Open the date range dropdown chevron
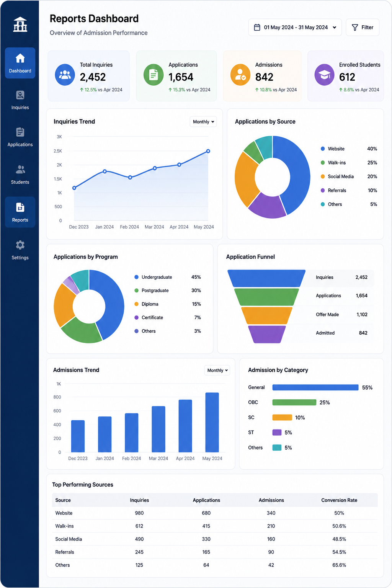Screen dimensions: 392x588 tap(335, 28)
